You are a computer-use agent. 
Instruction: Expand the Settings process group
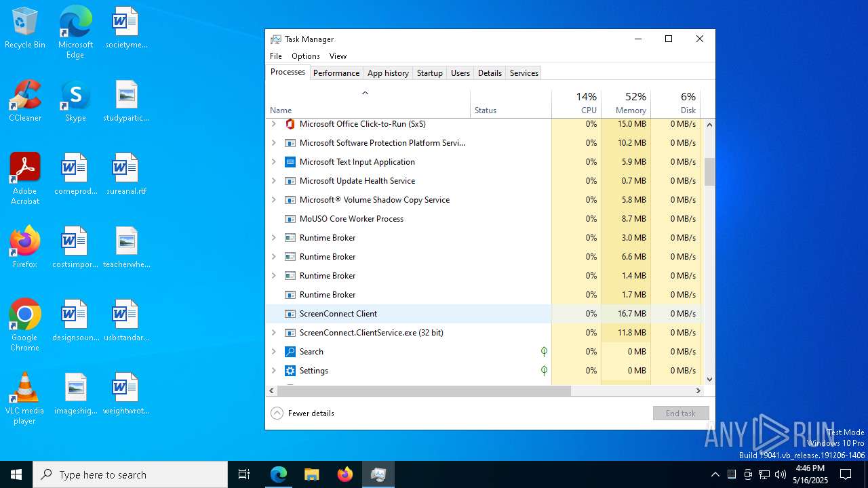click(274, 371)
